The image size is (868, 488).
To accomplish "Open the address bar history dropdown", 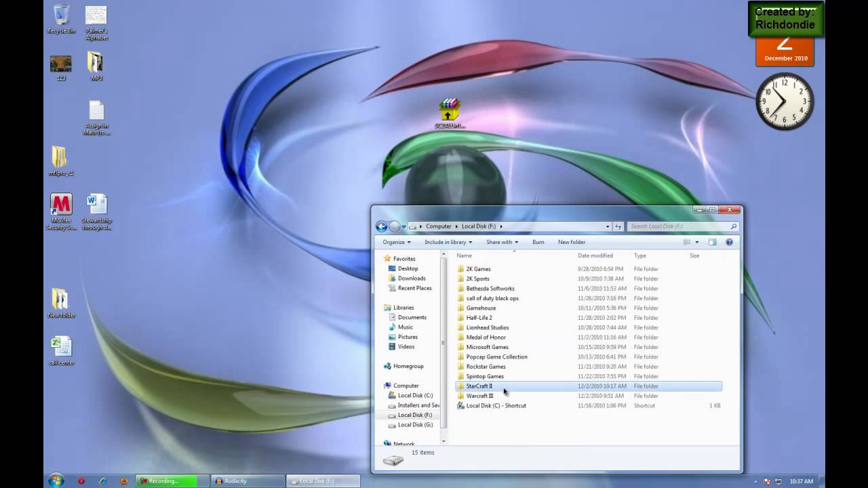I will click(608, 226).
